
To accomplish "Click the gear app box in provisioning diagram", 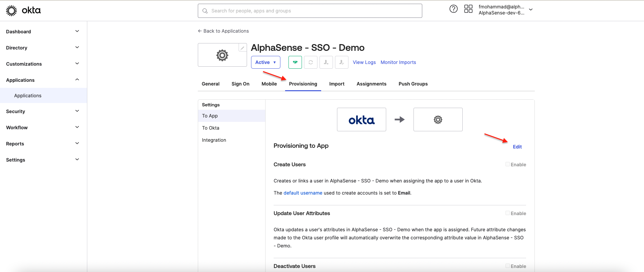I will tap(438, 120).
